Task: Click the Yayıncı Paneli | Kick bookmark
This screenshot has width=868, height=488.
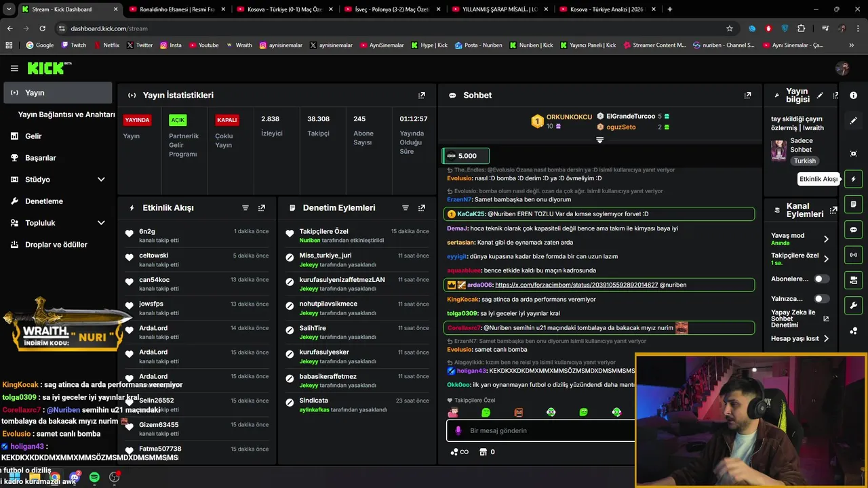Action: pyautogui.click(x=587, y=45)
